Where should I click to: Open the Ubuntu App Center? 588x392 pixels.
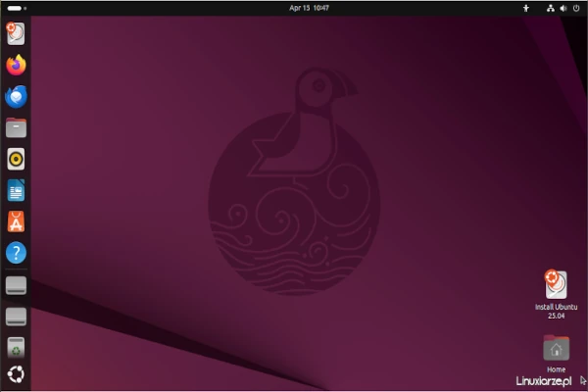(16, 221)
